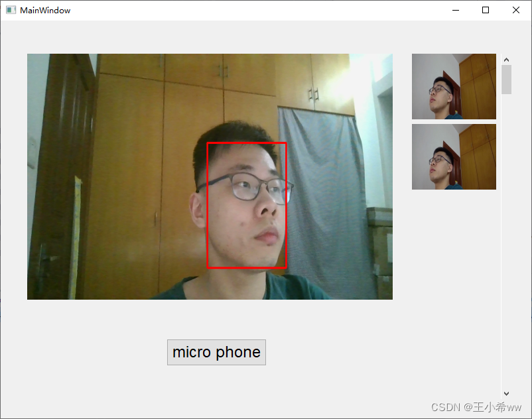This screenshot has height=419, width=532.
Task: Maximize the MainWindow window
Action: pyautogui.click(x=486, y=10)
